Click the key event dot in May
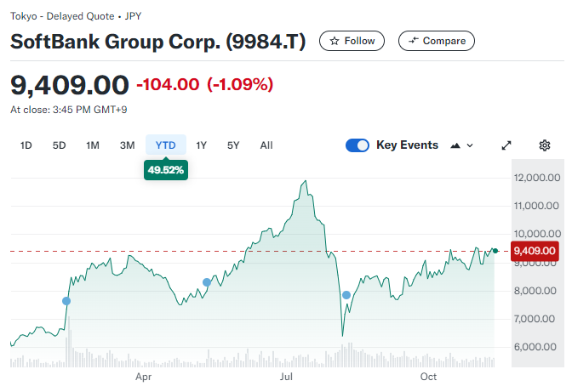This screenshot has height=392, width=572. pos(207,282)
